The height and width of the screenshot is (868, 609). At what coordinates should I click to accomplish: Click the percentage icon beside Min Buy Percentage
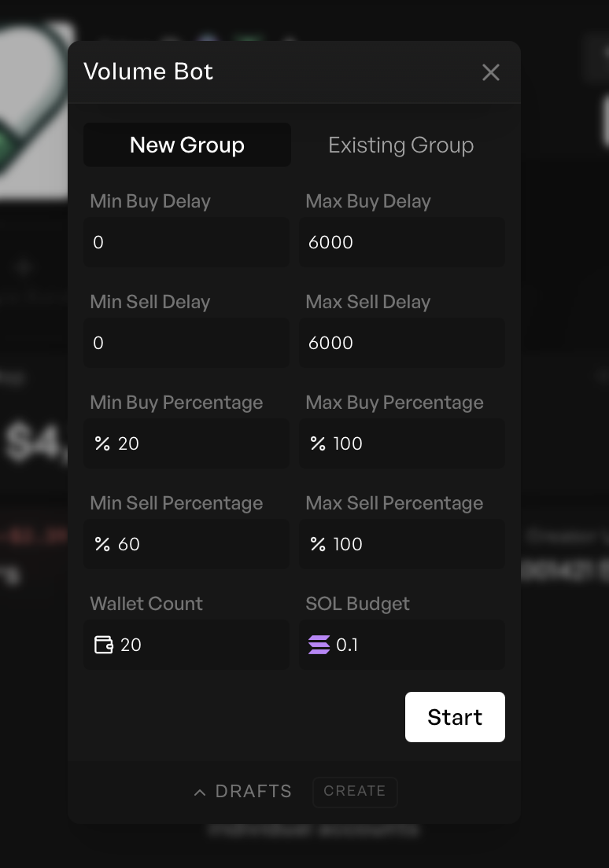(102, 443)
